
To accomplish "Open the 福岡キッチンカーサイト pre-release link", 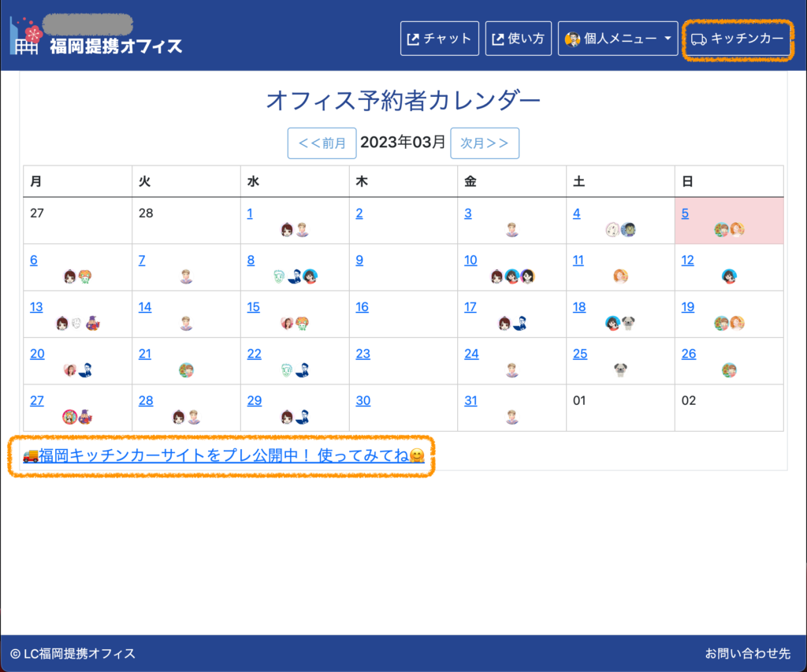I will pyautogui.click(x=224, y=455).
